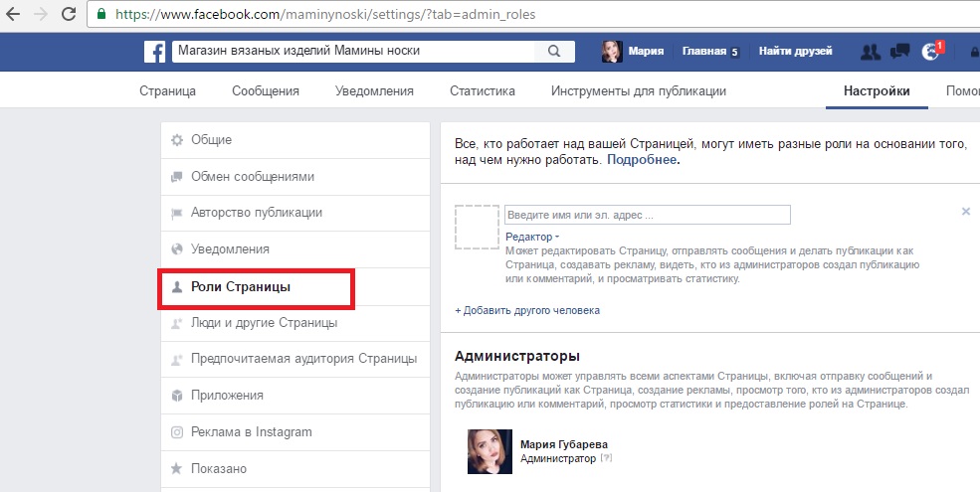Open the notifications globe icon
This screenshot has width=980, height=492.
click(x=931, y=52)
